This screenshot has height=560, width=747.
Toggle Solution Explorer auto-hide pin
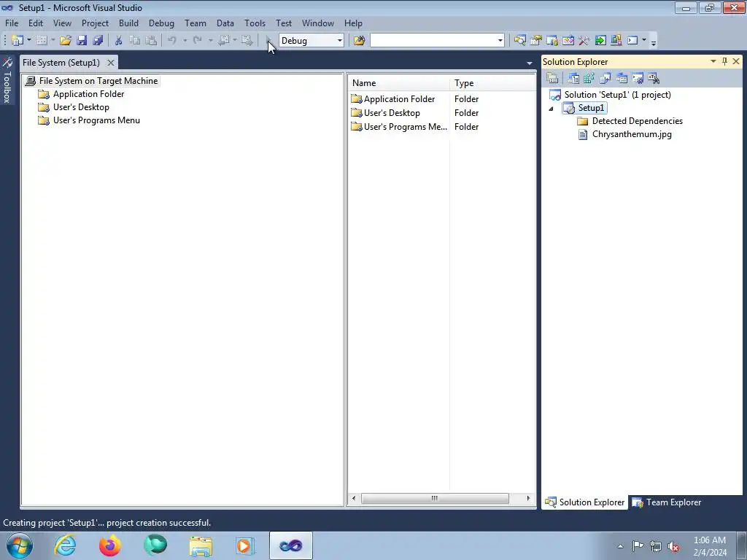coord(724,61)
